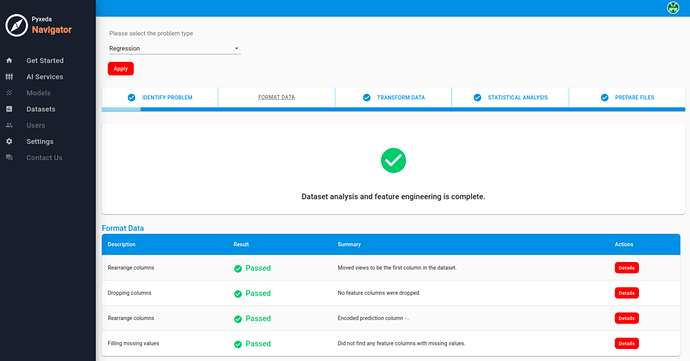Click the Result column header
The height and width of the screenshot is (361, 690).
pos(241,244)
